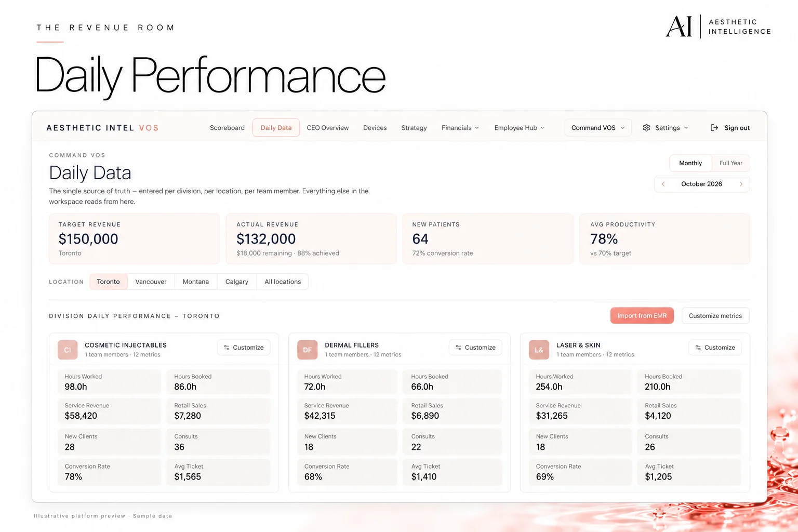This screenshot has width=798, height=532.
Task: Expand the Financials menu
Action: tap(460, 128)
